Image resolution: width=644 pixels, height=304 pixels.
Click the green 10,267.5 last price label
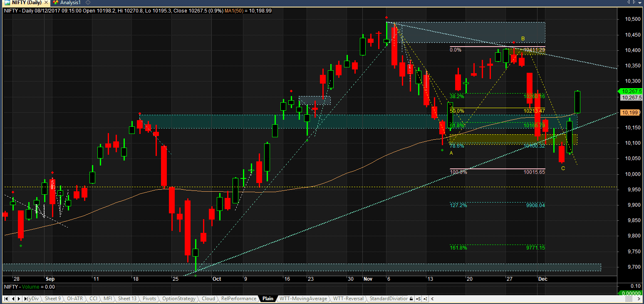[x=631, y=91]
